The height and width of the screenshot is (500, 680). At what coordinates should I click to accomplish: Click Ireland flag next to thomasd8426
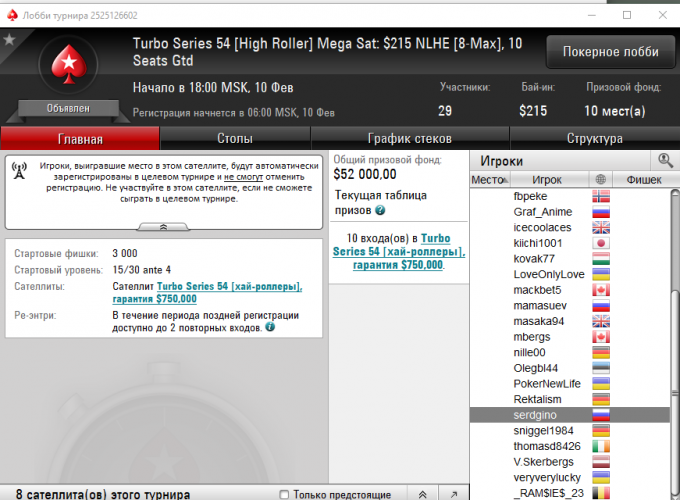coord(601,446)
